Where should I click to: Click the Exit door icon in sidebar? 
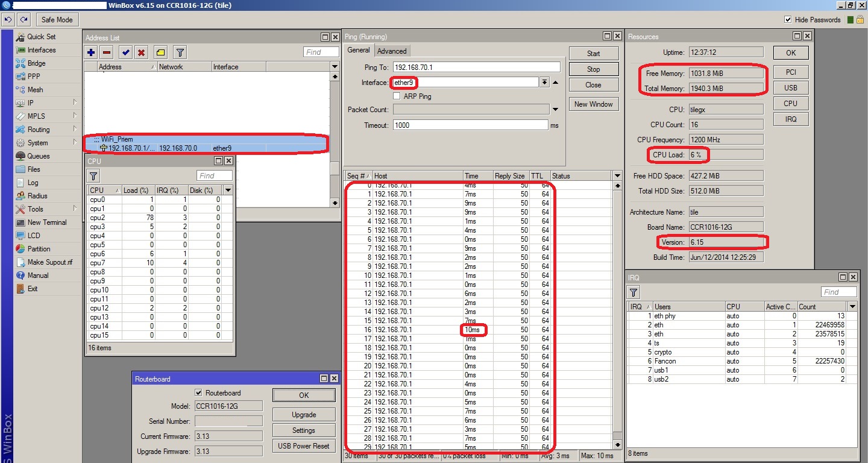point(20,289)
